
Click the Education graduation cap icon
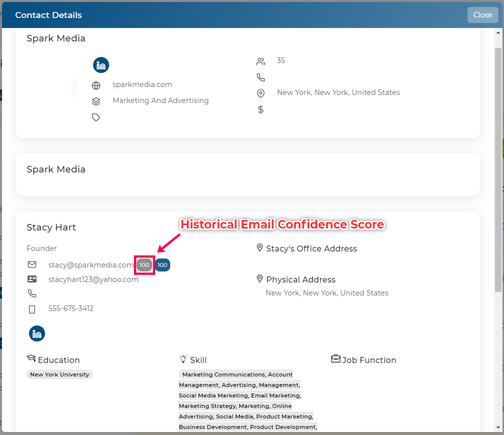point(31,358)
